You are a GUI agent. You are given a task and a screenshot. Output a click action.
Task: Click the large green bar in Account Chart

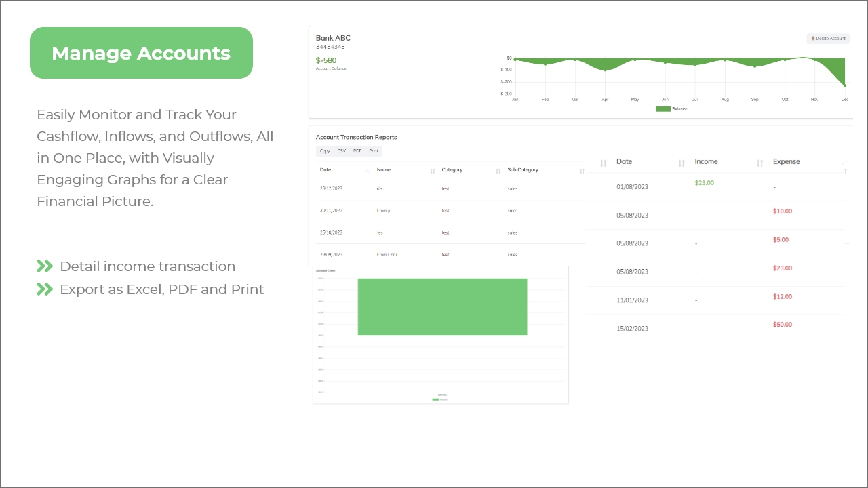click(x=442, y=306)
